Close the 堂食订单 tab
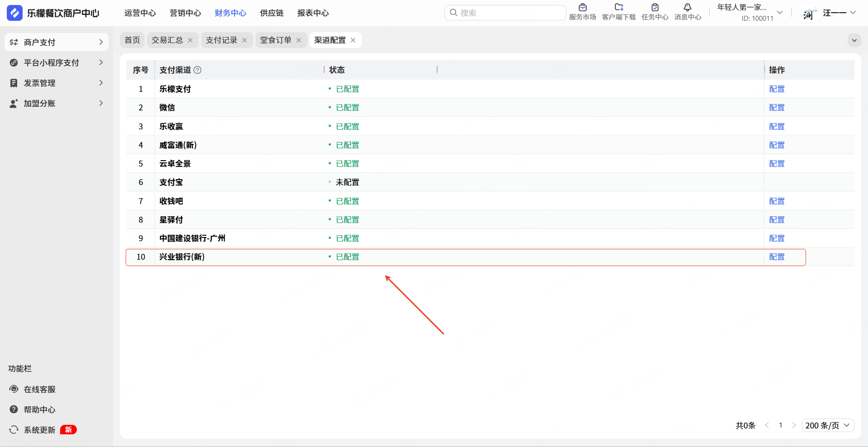Image resolution: width=868 pixels, height=447 pixels. click(299, 40)
